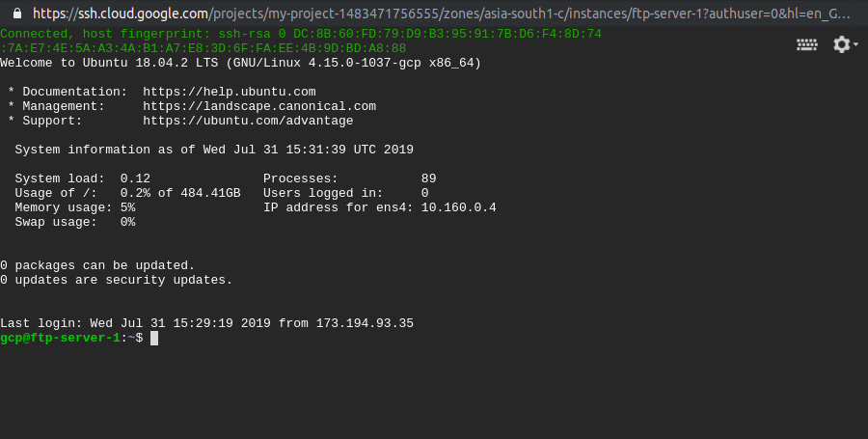Click the Processes count 89
Image resolution: width=868 pixels, height=439 pixels.
(x=428, y=178)
